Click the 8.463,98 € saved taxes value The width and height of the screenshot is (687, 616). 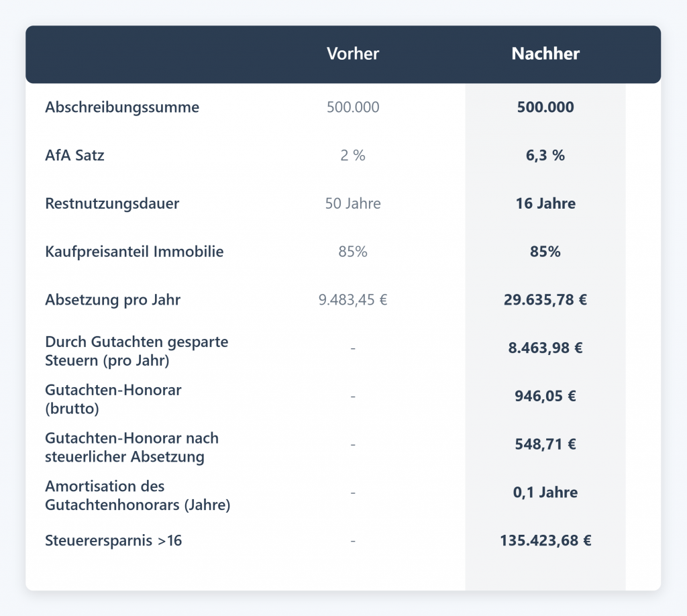tap(545, 348)
